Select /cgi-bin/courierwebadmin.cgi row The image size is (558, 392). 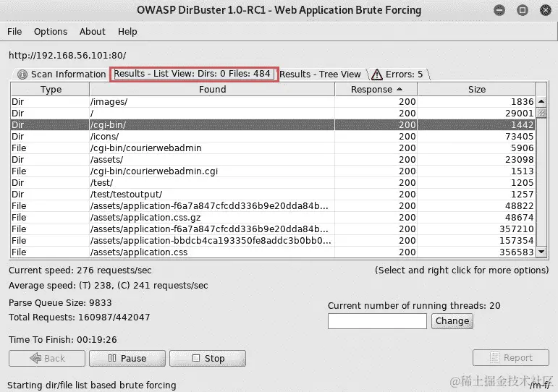pos(273,171)
